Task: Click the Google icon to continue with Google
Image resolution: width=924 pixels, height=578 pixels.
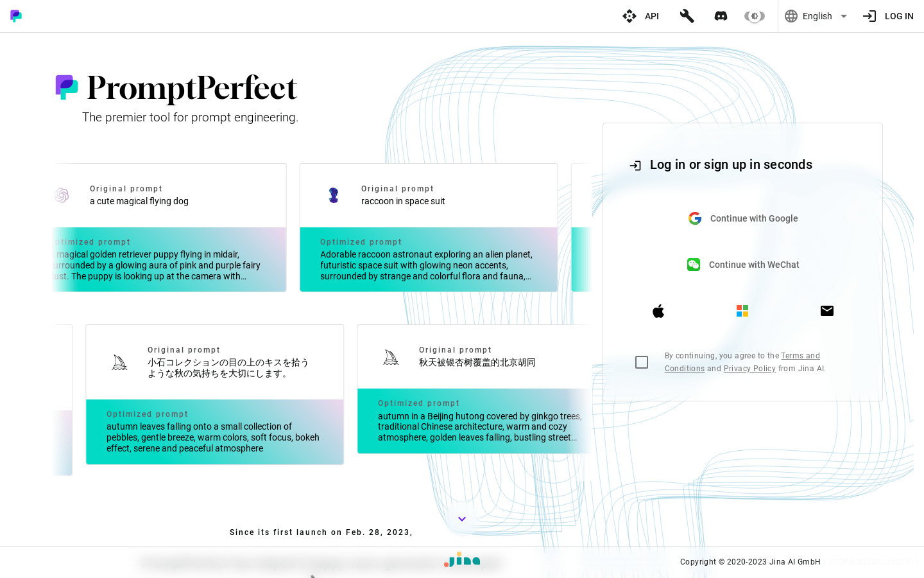Action: pyautogui.click(x=695, y=218)
